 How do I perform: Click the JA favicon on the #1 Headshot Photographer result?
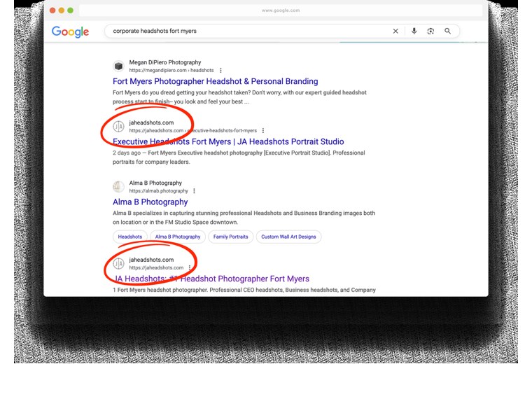118,263
